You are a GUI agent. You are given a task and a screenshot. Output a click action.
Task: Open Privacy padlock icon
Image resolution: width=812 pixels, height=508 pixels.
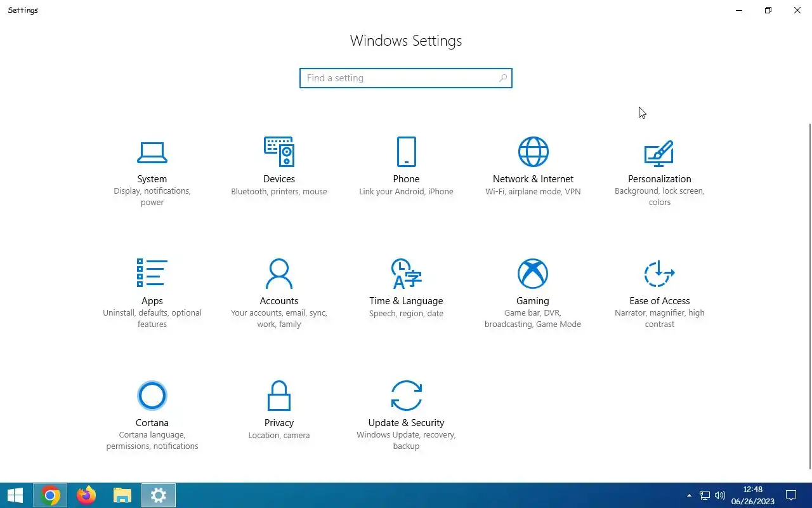point(279,396)
